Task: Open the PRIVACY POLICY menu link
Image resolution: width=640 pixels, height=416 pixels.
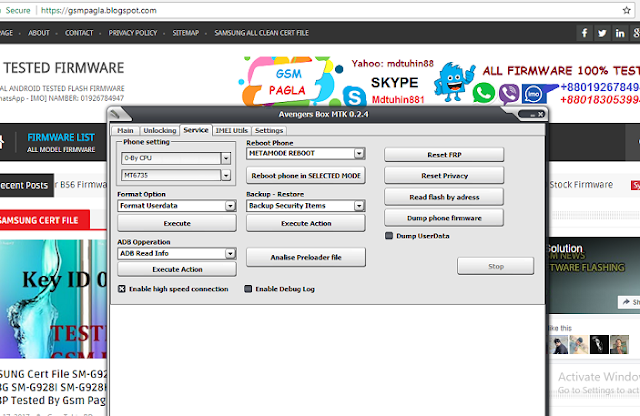Action: [133, 33]
